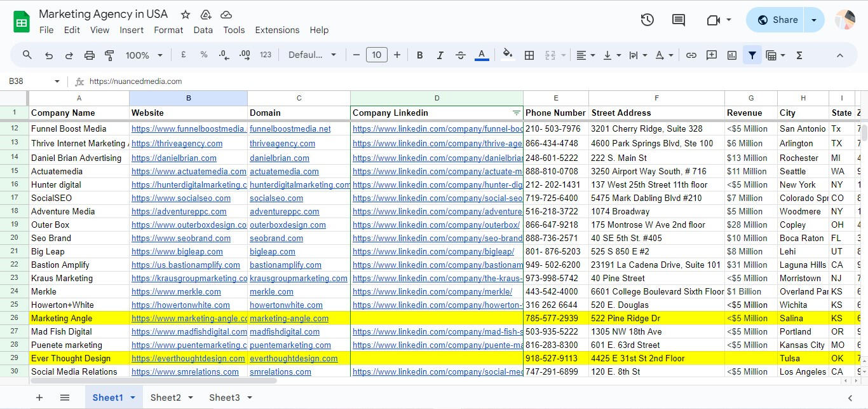Open the fill color picker
The image size is (868, 409).
[x=507, y=55]
